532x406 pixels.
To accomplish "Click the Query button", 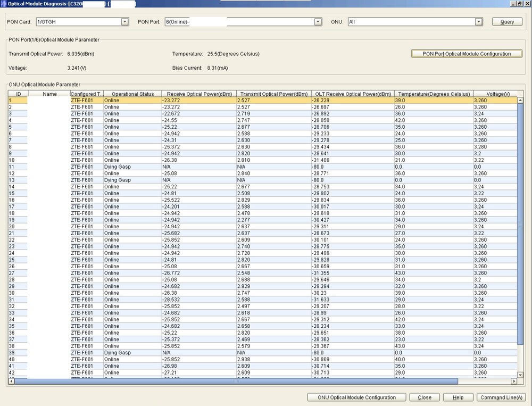I will 507,22.
